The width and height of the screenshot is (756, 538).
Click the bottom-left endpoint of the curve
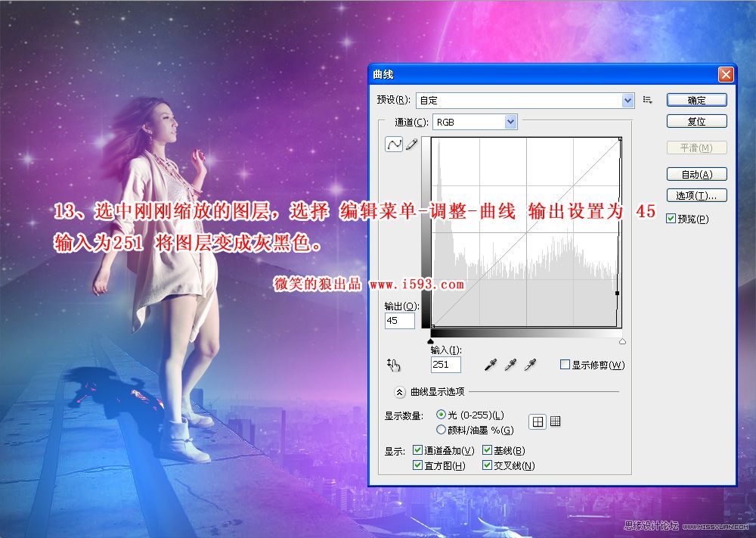pyautogui.click(x=432, y=327)
